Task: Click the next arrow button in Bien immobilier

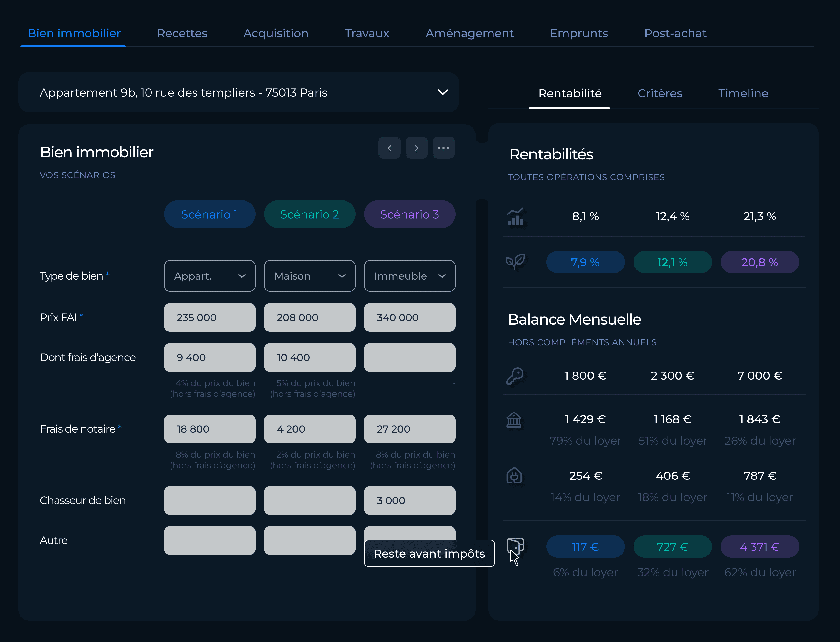Action: click(x=416, y=148)
